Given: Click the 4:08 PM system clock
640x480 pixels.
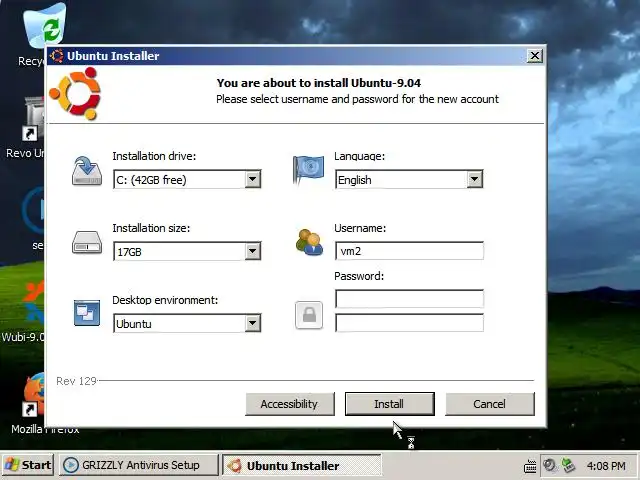Looking at the screenshot, I should click(606, 466).
